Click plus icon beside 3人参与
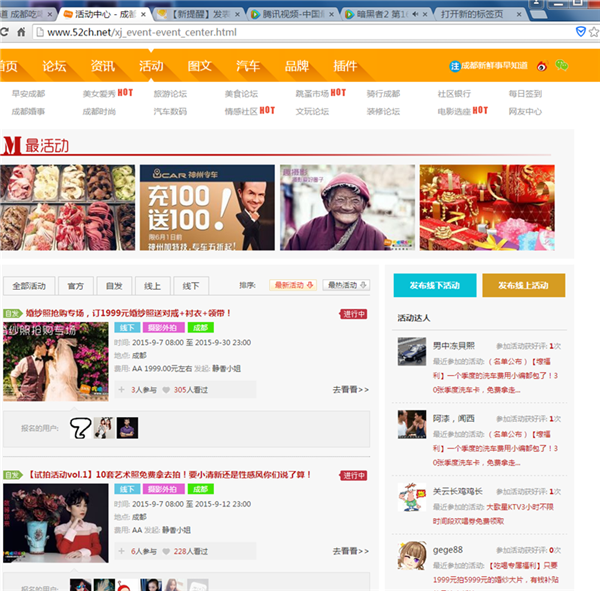The height and width of the screenshot is (591, 600). (x=121, y=390)
